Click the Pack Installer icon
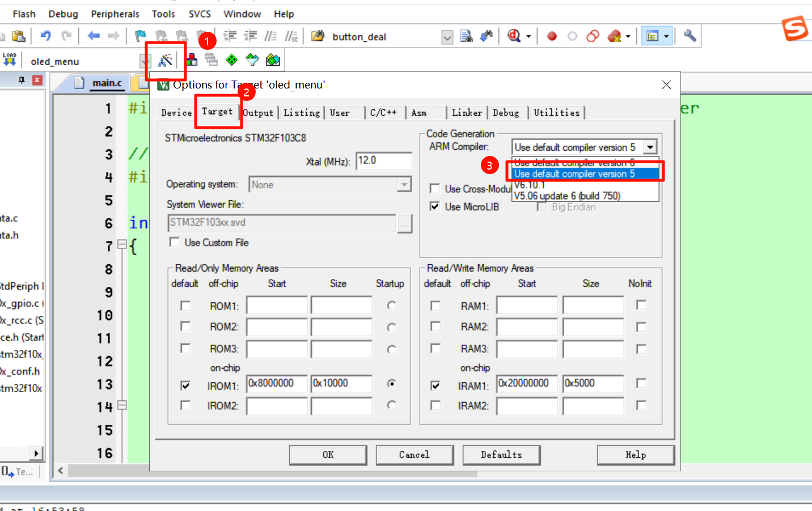Screen dimensions: 812x511 point(273,60)
